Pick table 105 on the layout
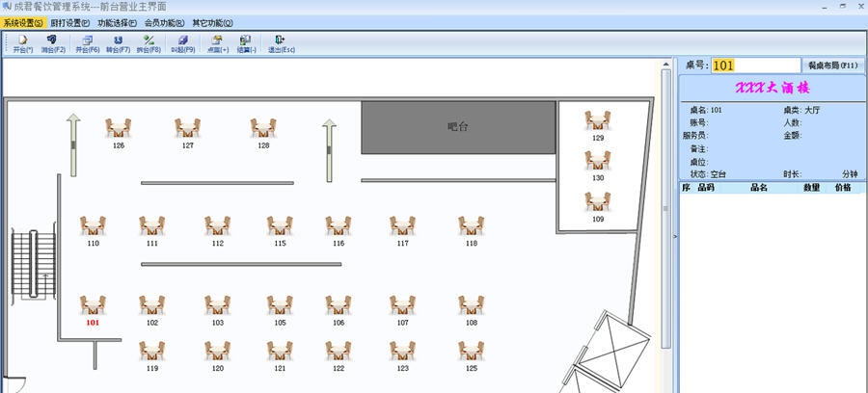Screen dimensions: 868x393 click(280, 305)
